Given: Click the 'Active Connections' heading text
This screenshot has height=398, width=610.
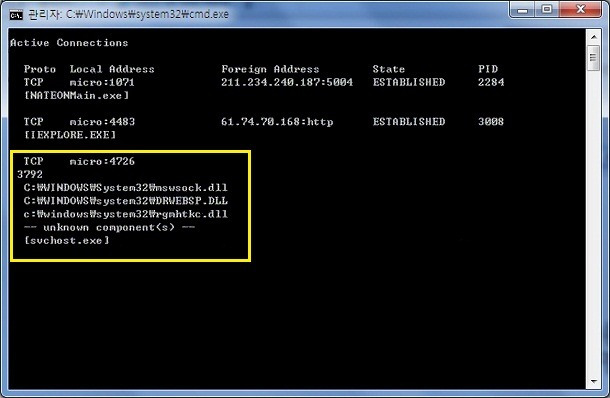Looking at the screenshot, I should (69, 42).
